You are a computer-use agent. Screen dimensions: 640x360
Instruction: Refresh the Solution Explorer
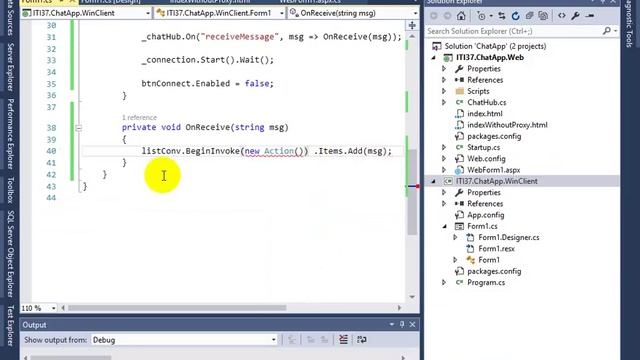point(516,16)
